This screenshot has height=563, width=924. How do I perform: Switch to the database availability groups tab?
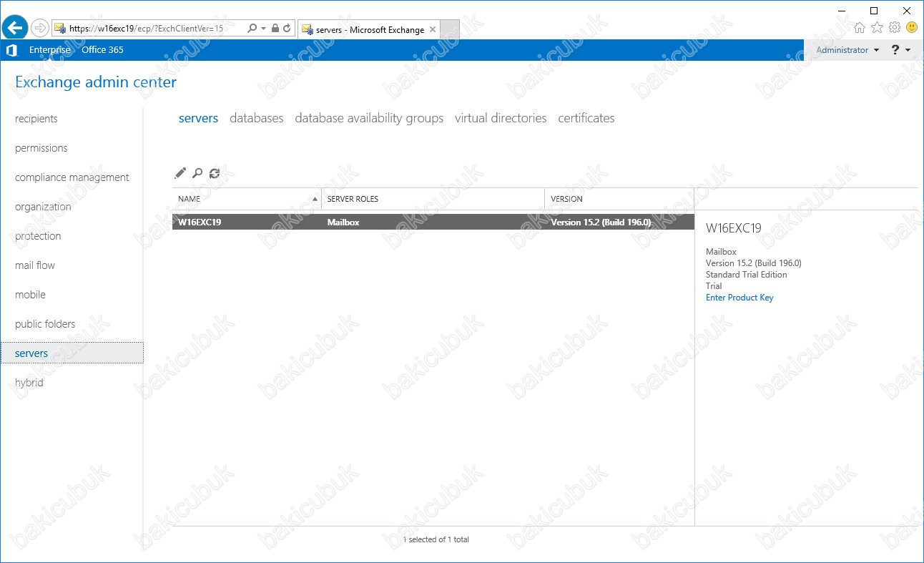(369, 118)
